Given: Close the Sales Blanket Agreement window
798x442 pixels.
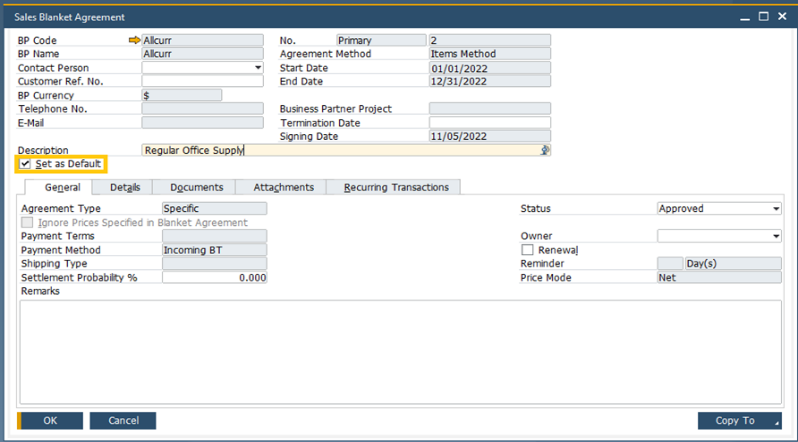Looking at the screenshot, I should coord(782,17).
